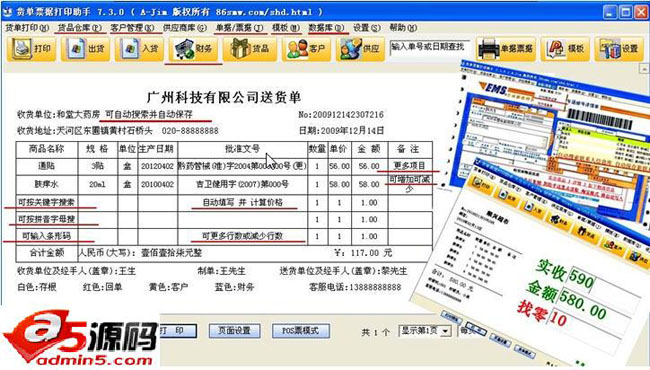Screen dimensions: 650x370
Task: Click the 可更多行数或减少行数 cell
Action: point(243,236)
